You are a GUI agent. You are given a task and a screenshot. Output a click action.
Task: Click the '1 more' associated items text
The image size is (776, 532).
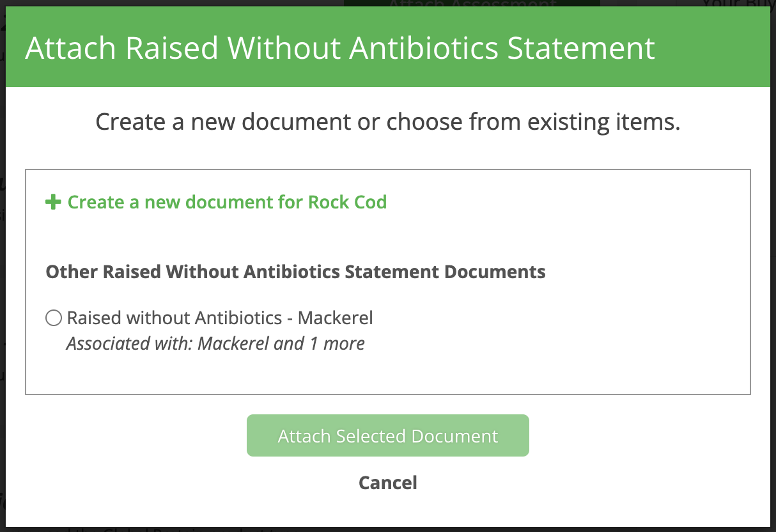[x=337, y=343]
